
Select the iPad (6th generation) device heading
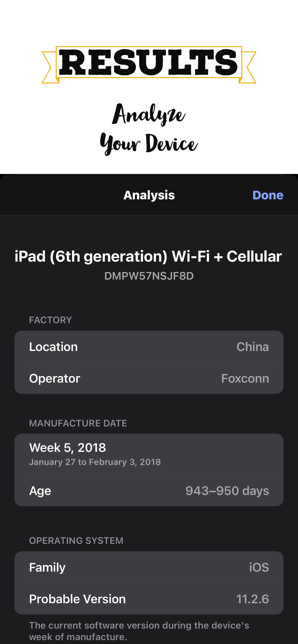pos(148,257)
